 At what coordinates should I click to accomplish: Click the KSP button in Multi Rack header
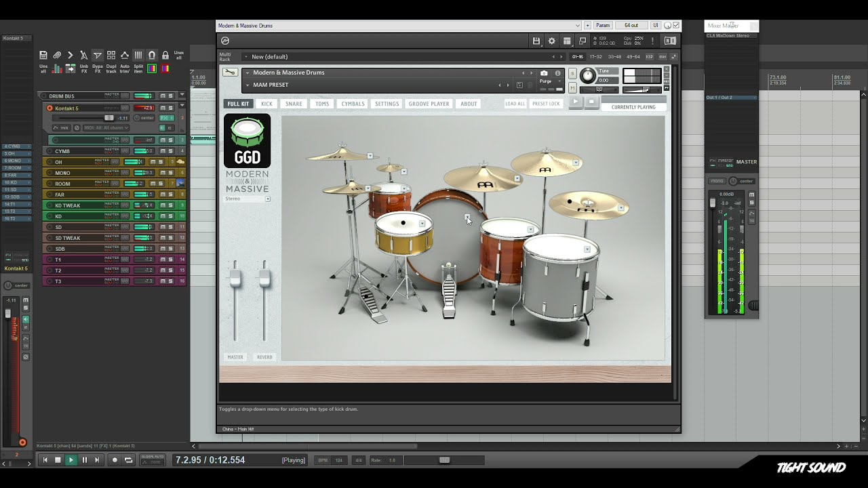(x=650, y=57)
